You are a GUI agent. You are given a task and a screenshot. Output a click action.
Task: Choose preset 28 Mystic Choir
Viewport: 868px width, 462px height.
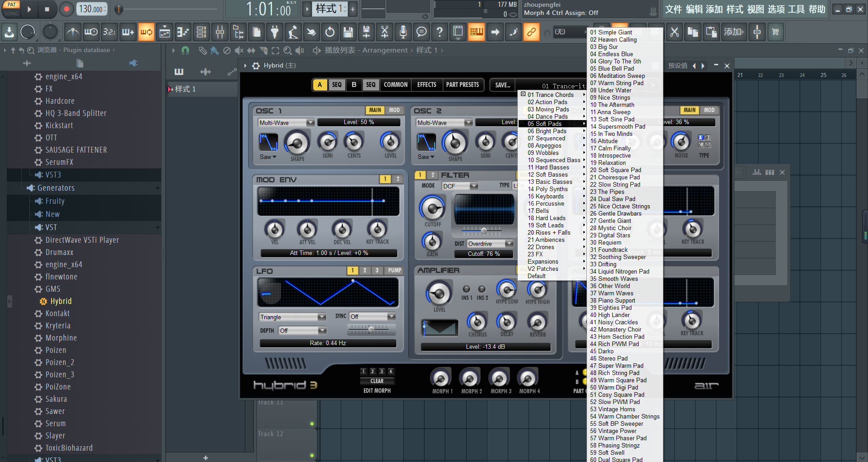click(625, 228)
